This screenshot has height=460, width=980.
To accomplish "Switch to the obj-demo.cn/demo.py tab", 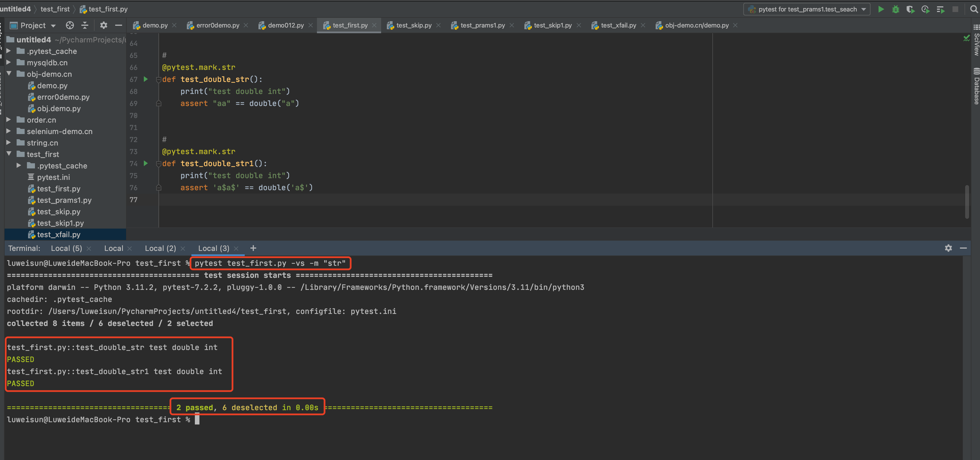I will (x=696, y=25).
